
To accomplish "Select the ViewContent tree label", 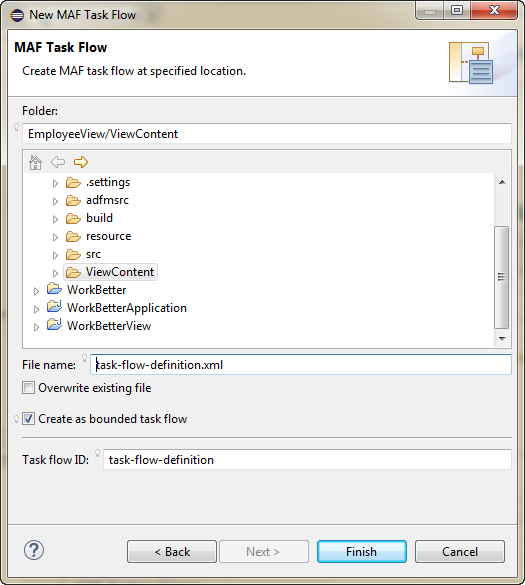I will 120,272.
